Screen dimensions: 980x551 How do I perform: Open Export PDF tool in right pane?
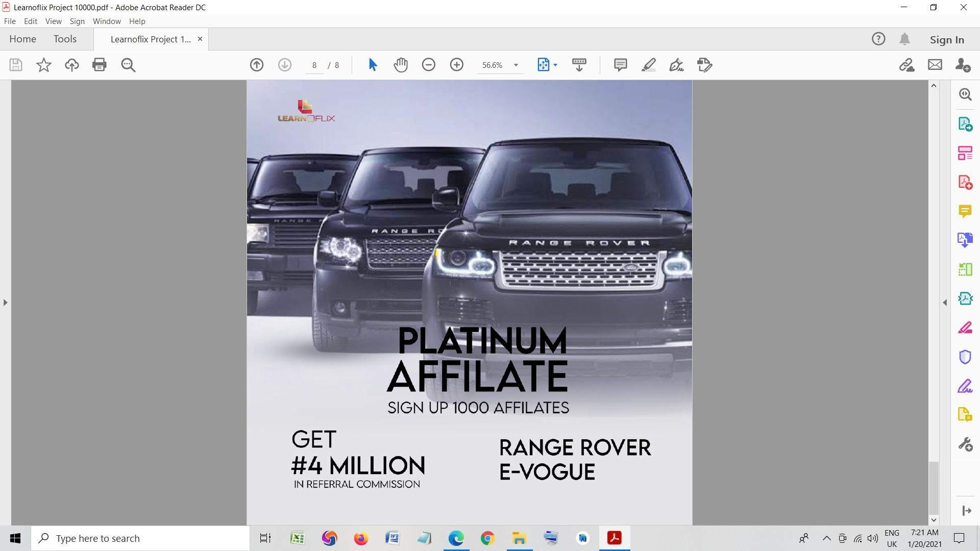tap(965, 124)
